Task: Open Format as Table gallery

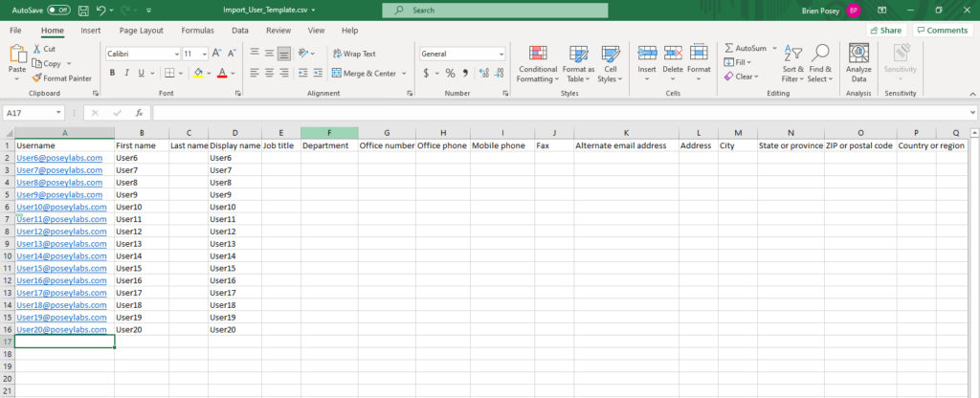Action: (578, 64)
